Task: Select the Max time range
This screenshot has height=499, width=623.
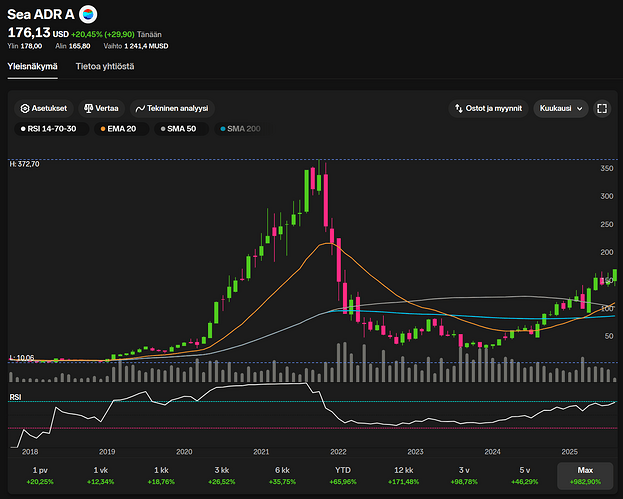Action: tap(583, 475)
